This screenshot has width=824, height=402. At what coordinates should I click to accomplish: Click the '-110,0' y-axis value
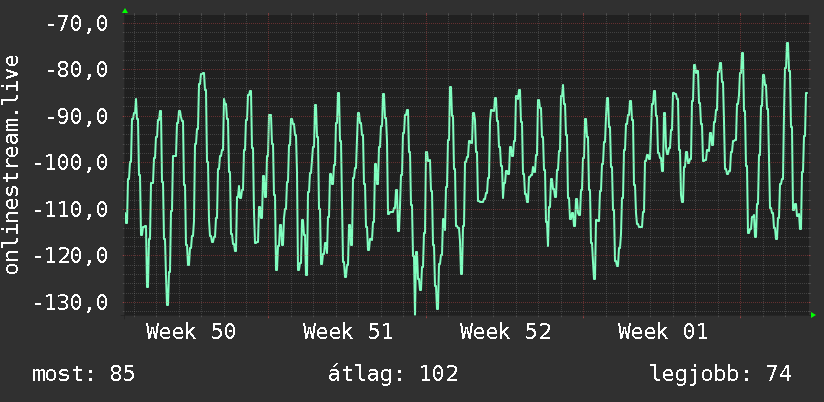click(x=71, y=210)
